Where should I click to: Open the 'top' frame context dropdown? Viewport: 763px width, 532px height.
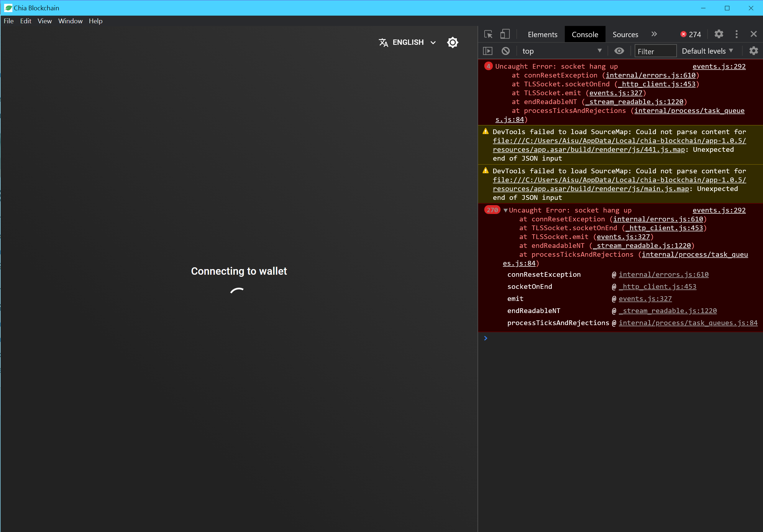(562, 51)
